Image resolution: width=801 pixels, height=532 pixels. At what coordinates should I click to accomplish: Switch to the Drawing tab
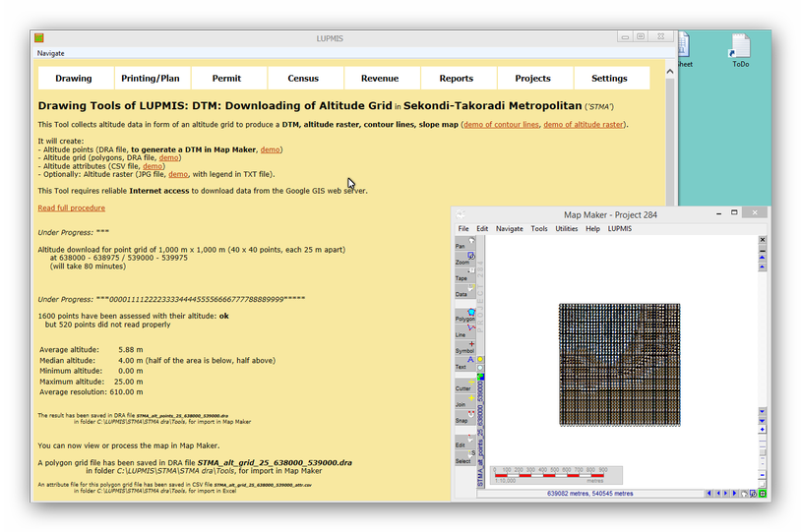pyautogui.click(x=76, y=78)
